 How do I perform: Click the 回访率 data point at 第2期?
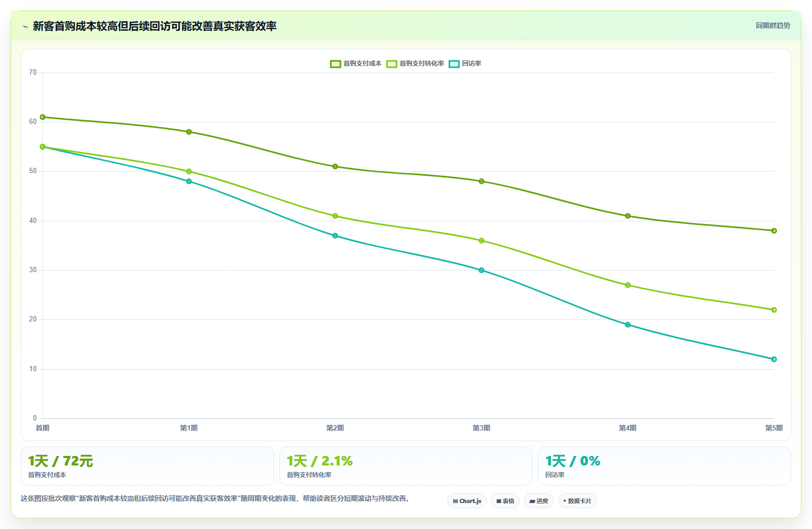[x=335, y=236]
